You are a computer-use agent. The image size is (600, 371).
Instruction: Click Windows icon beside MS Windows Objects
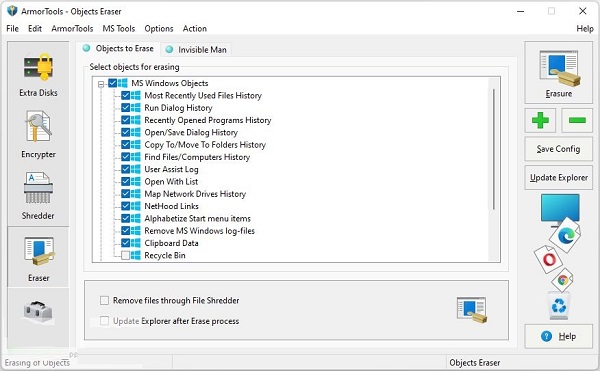click(122, 83)
